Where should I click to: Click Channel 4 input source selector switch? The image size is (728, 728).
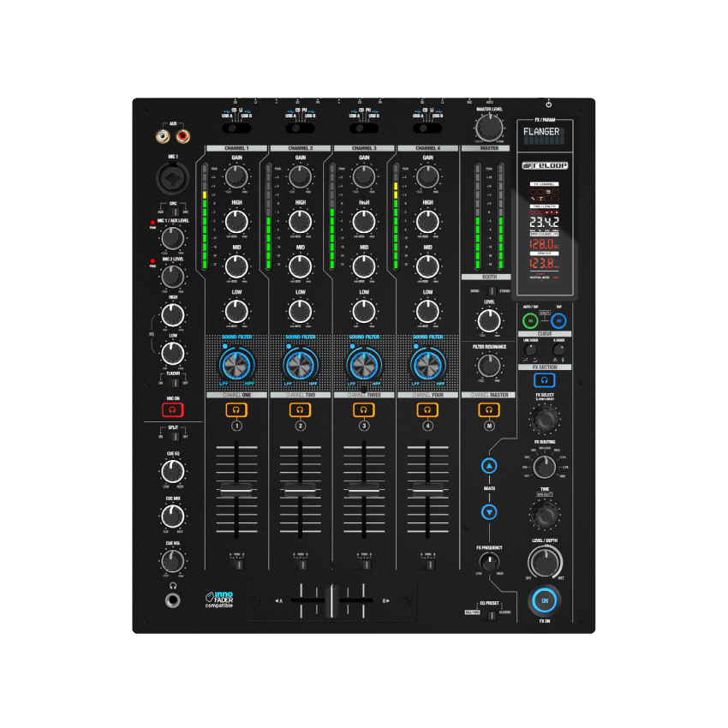(427, 129)
